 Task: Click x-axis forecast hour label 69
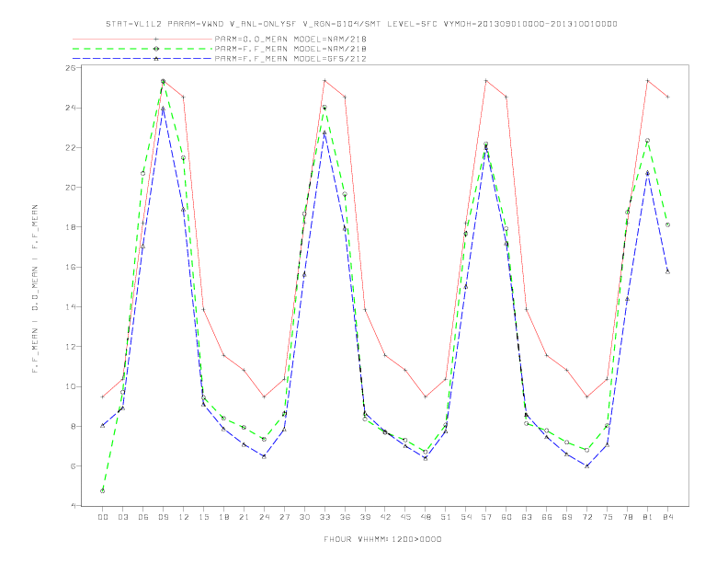567,517
